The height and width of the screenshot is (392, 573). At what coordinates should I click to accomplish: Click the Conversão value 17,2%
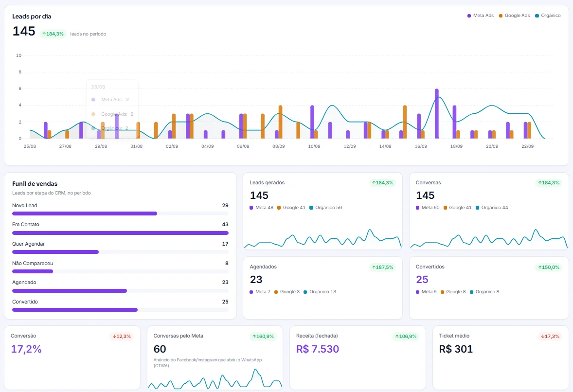26,349
